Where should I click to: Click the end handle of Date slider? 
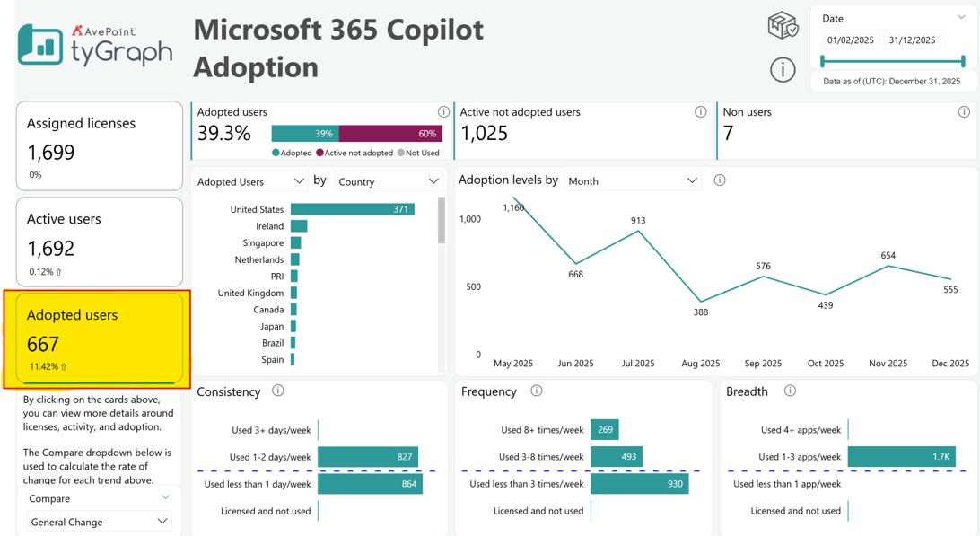pyautogui.click(x=963, y=61)
